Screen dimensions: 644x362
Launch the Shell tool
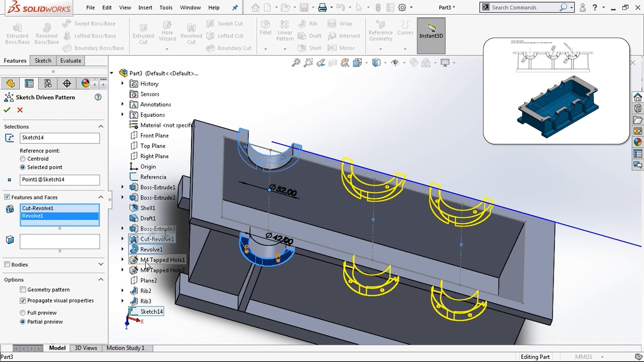click(x=309, y=48)
